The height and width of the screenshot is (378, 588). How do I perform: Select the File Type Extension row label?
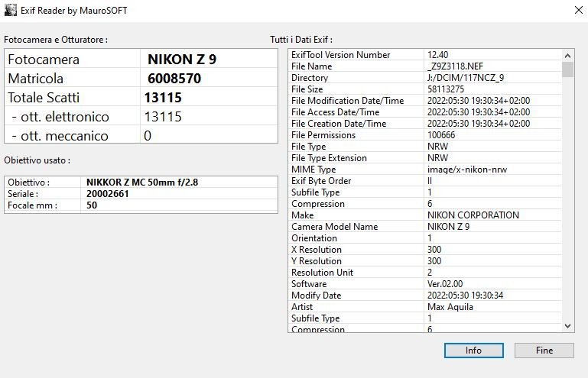tap(330, 158)
